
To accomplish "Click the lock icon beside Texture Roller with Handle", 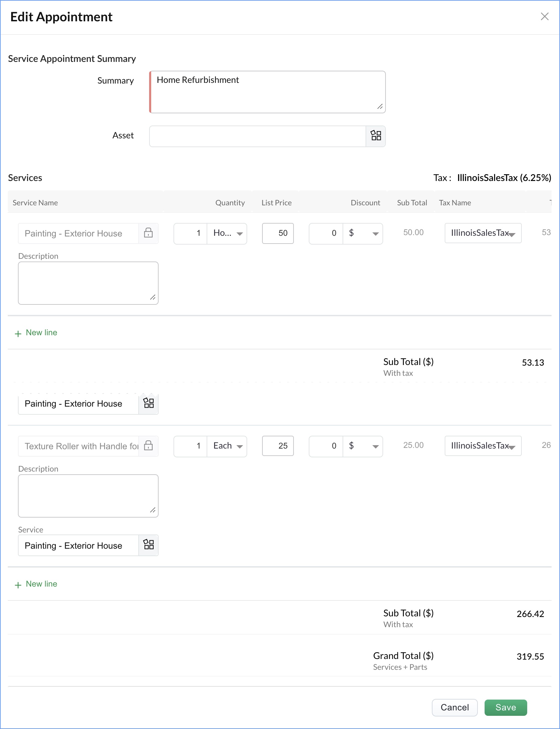I will tap(148, 446).
